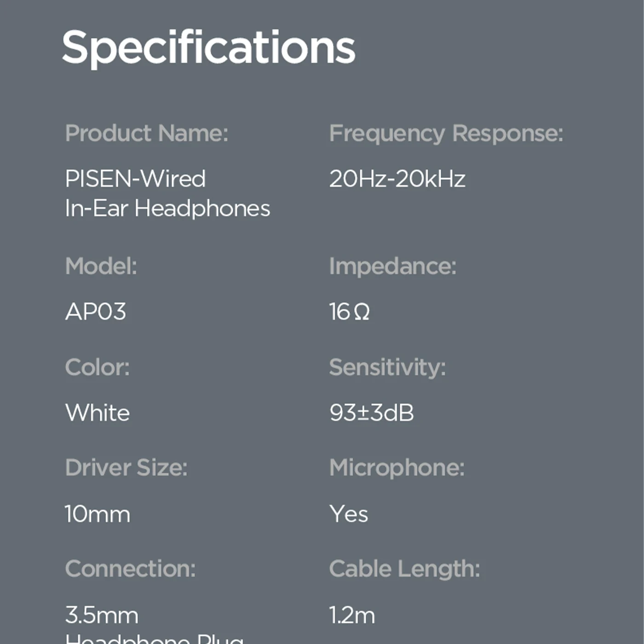The image size is (644, 644).
Task: Click the 20Hz-20kHz value
Action: click(x=397, y=178)
